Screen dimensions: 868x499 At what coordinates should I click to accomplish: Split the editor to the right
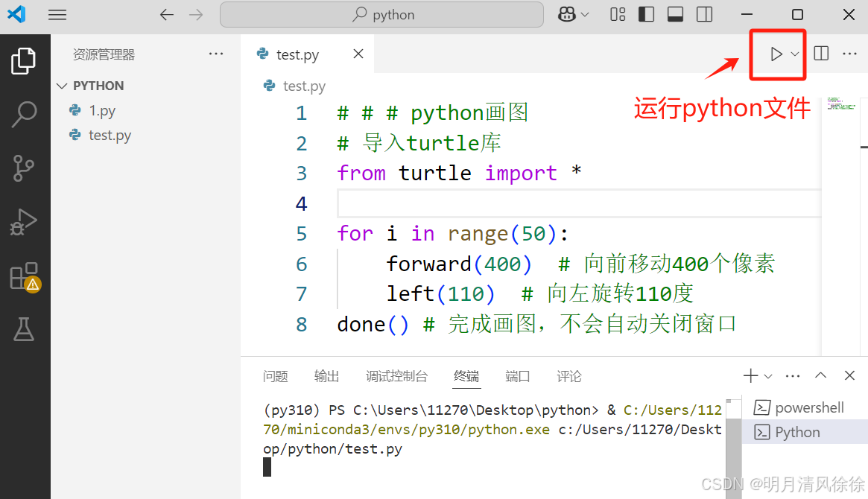tap(822, 54)
